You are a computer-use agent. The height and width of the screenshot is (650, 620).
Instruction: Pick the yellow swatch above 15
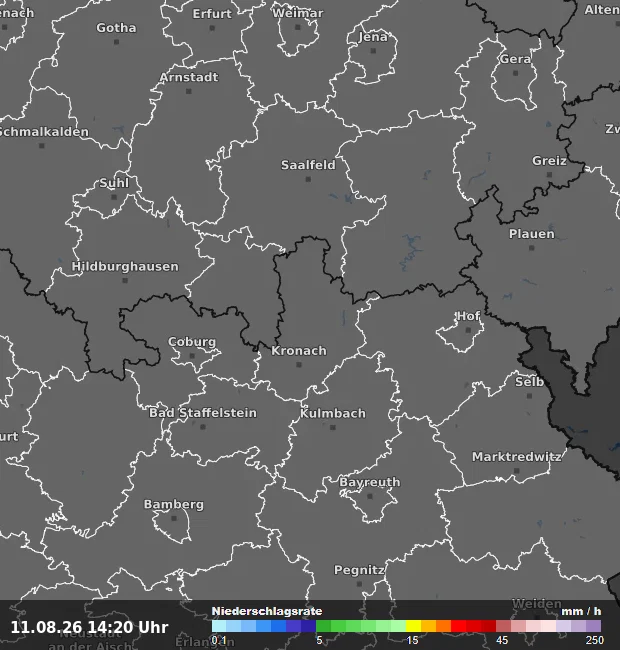(x=413, y=626)
